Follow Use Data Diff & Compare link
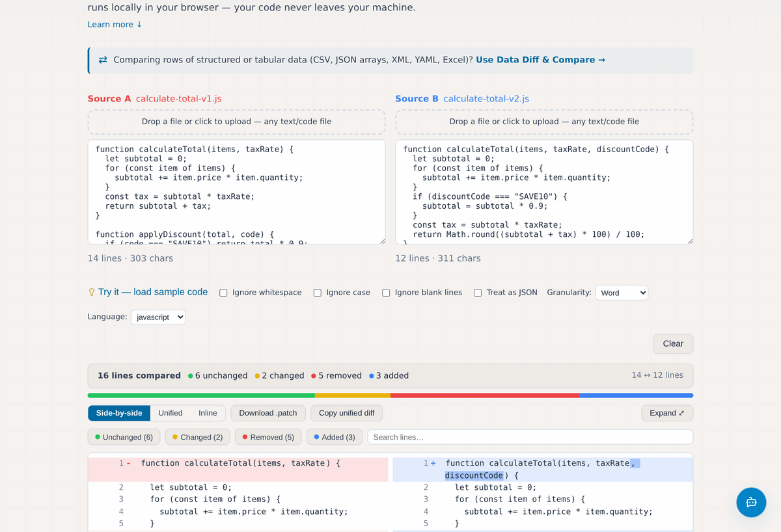 [540, 60]
